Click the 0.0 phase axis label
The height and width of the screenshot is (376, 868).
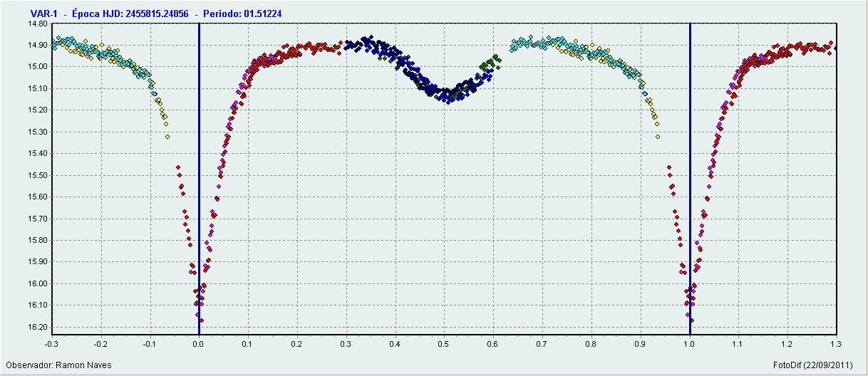(x=199, y=344)
